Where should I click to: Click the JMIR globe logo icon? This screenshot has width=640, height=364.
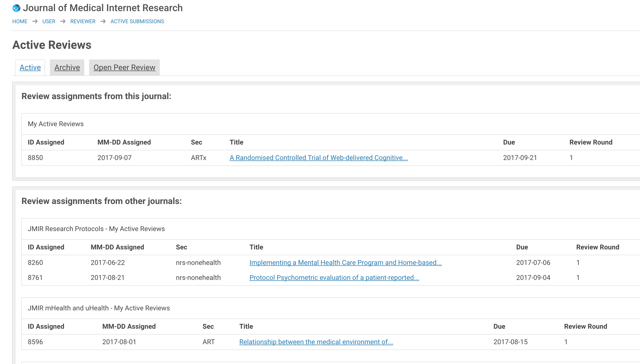[x=16, y=8]
